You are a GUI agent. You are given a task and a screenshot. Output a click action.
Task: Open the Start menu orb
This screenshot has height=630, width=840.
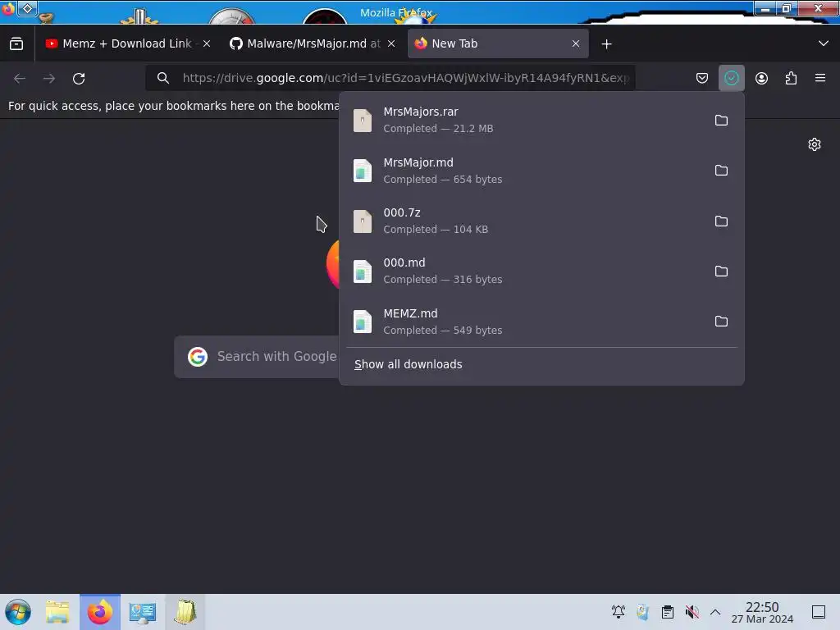(18, 612)
